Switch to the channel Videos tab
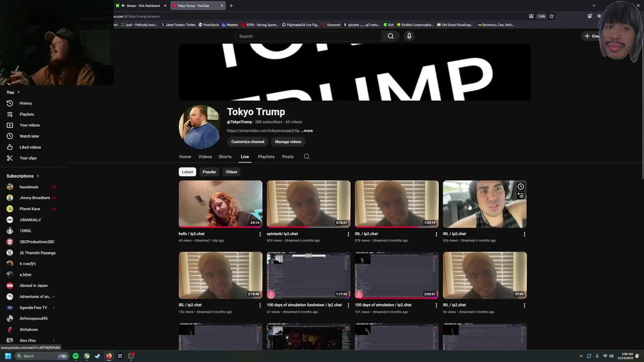 (205, 157)
